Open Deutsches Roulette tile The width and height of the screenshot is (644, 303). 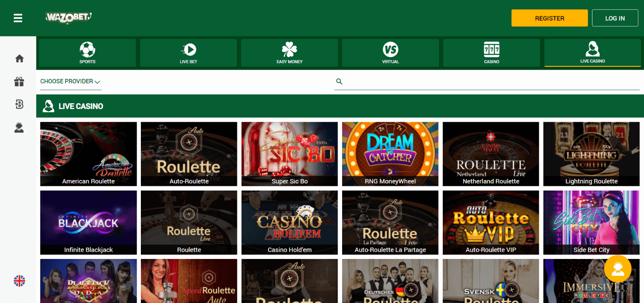point(390,281)
